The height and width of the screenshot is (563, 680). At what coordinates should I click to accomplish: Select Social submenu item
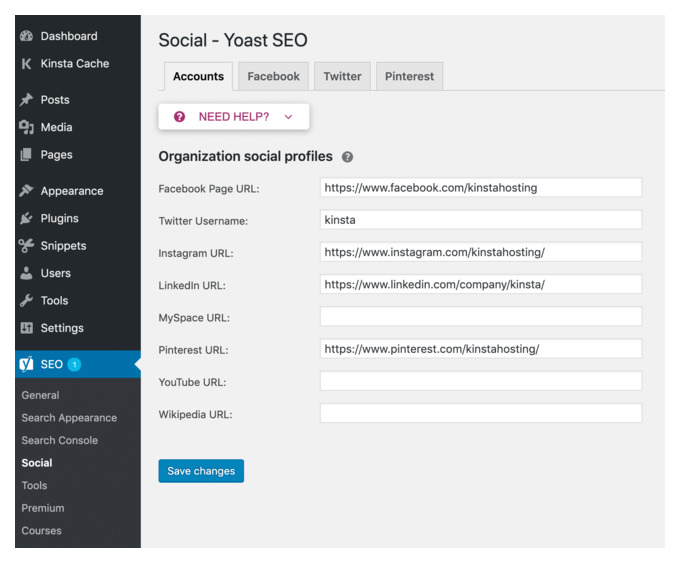click(x=37, y=463)
